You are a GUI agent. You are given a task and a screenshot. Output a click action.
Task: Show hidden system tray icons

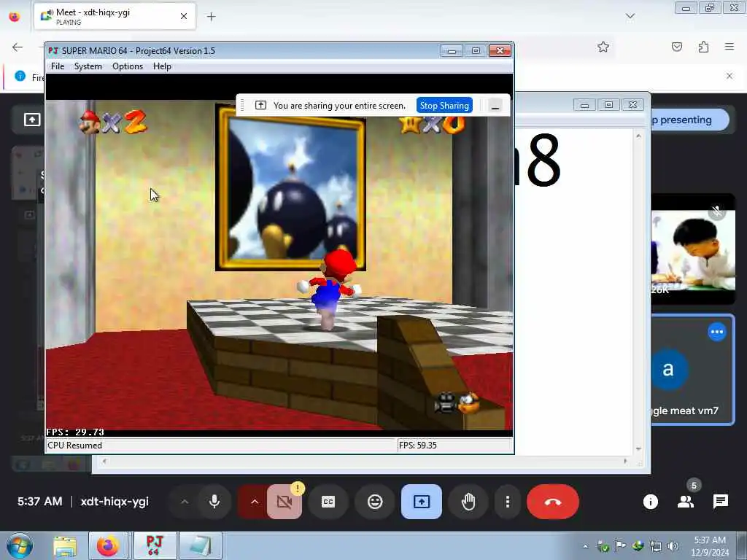pos(586,546)
